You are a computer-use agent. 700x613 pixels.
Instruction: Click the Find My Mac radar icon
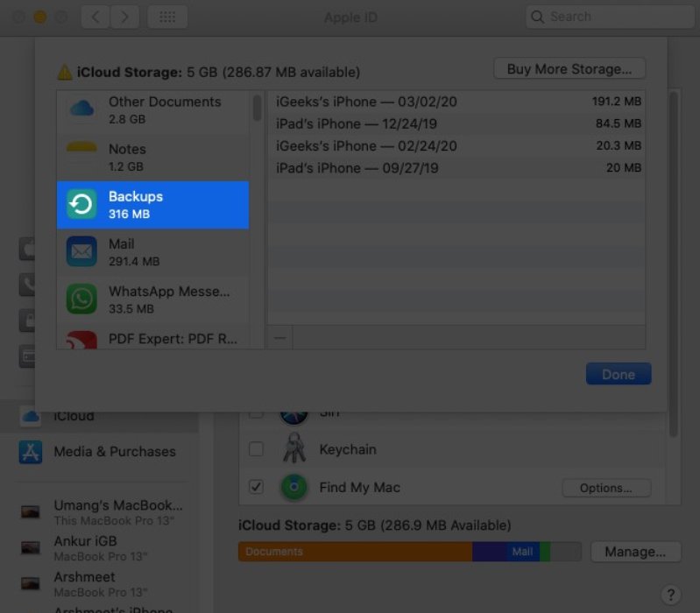point(293,487)
